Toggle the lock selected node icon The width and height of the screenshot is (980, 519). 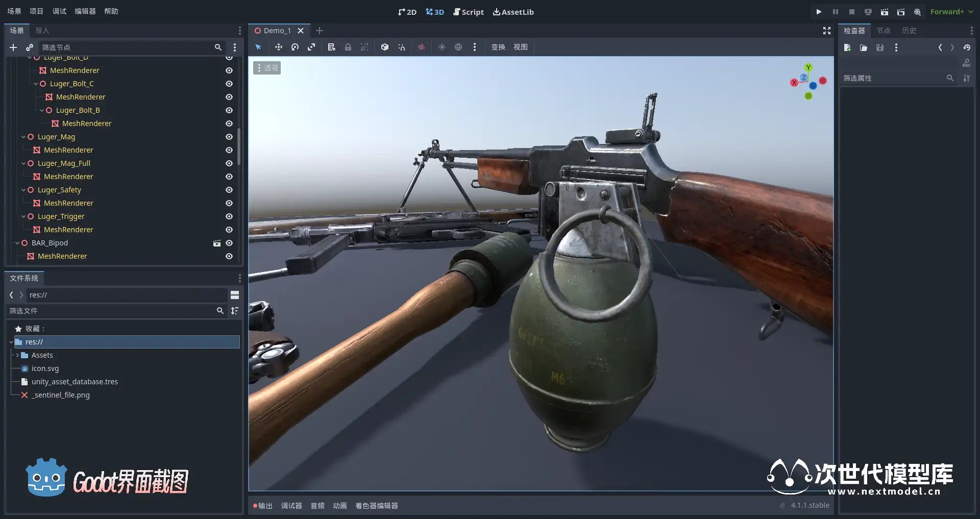348,47
